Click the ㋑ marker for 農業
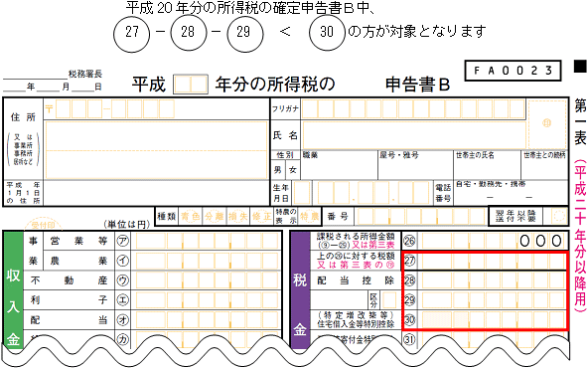Image resolution: width=588 pixels, height=368 pixels. pyautogui.click(x=122, y=261)
